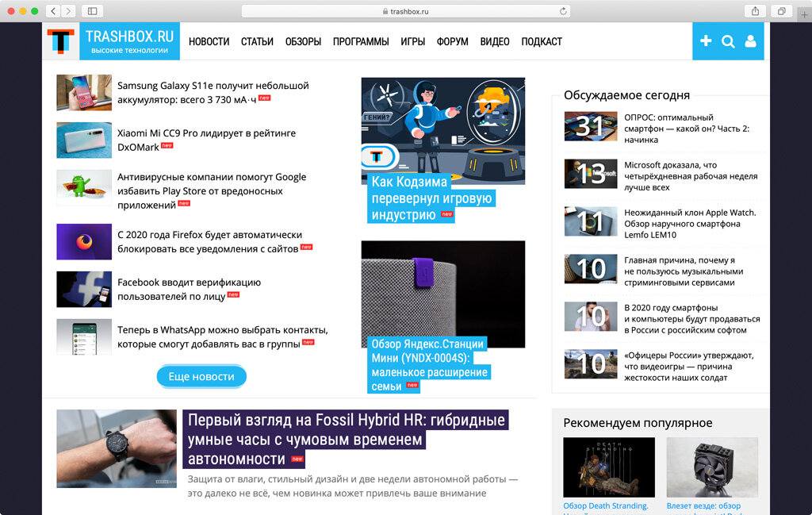Click the Еще новости button
Image resolution: width=812 pixels, height=515 pixels.
click(x=201, y=377)
